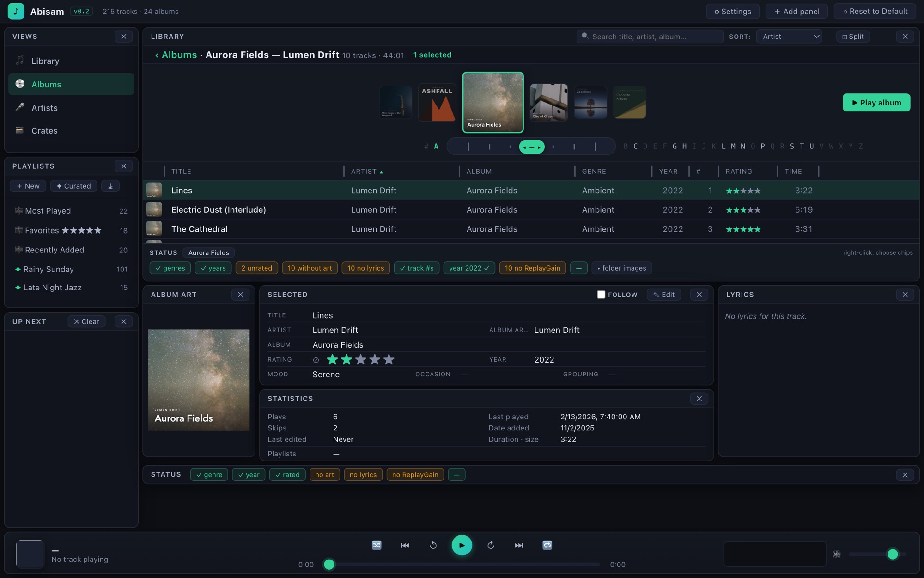
Task: Move the album carousel scrubber handle
Action: [x=532, y=147]
